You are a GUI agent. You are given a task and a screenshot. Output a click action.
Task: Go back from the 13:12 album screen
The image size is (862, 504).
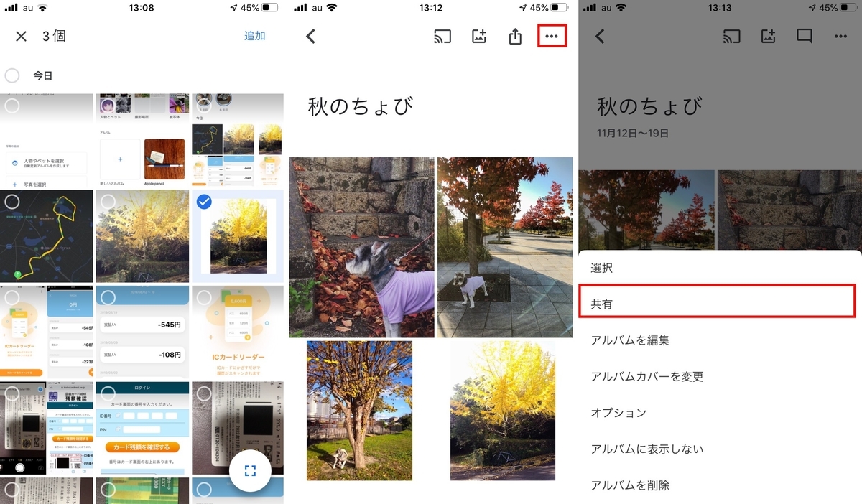311,36
